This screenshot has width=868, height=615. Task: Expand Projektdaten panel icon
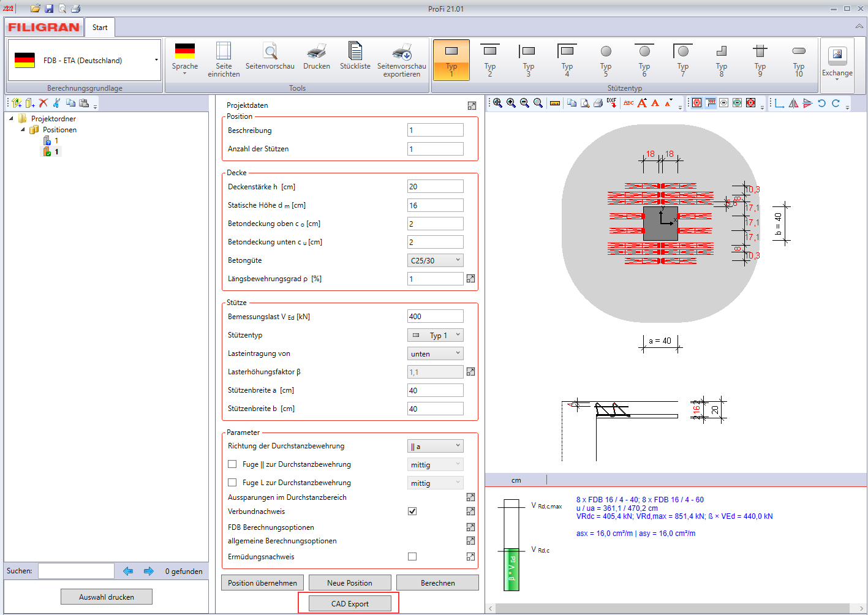click(x=472, y=105)
